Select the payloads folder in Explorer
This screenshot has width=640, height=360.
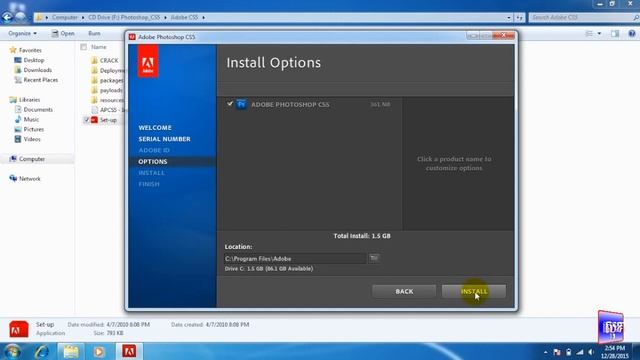click(x=111, y=90)
